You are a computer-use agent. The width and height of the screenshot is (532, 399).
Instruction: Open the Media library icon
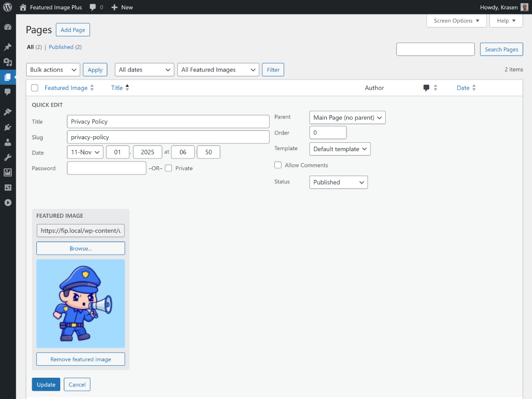tap(8, 62)
